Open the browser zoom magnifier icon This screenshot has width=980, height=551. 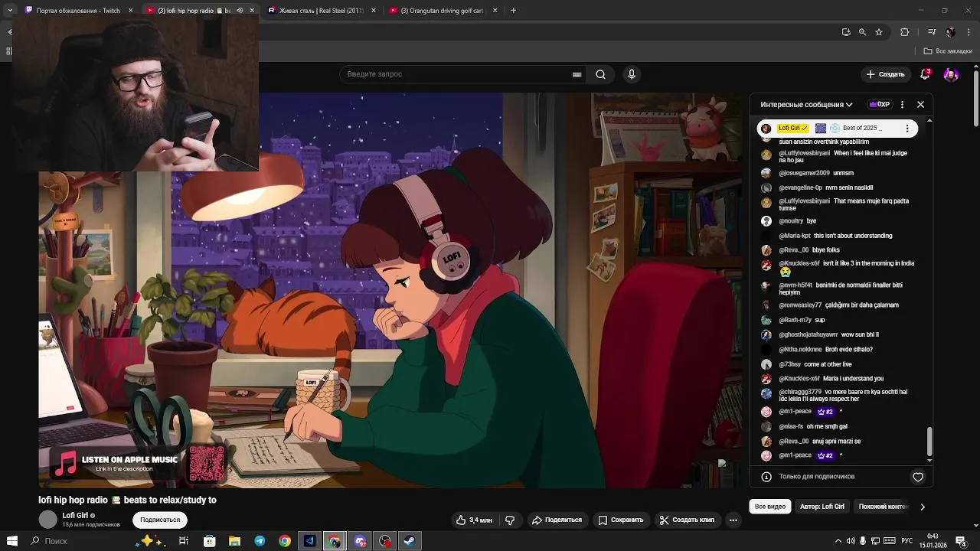pos(862,32)
